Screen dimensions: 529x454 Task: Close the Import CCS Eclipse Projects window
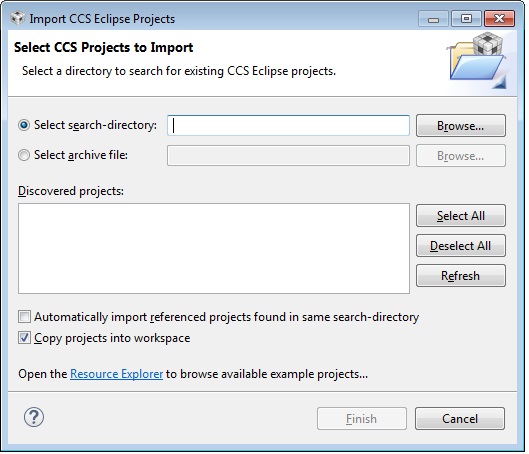coord(499,18)
